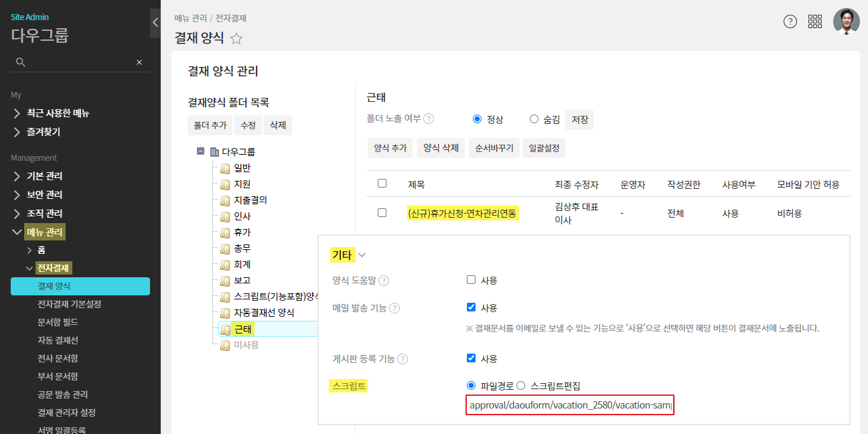Viewport: 868px width, 434px height.
Task: Click the help icon beside 폴더 노출 여부
Action: pos(429,119)
